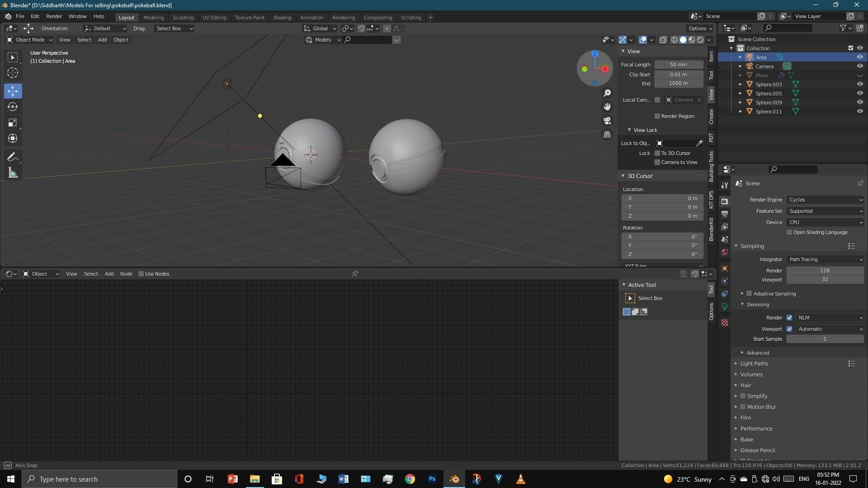This screenshot has width=868, height=488.
Task: Activate the Transform tool
Action: coord(13,138)
